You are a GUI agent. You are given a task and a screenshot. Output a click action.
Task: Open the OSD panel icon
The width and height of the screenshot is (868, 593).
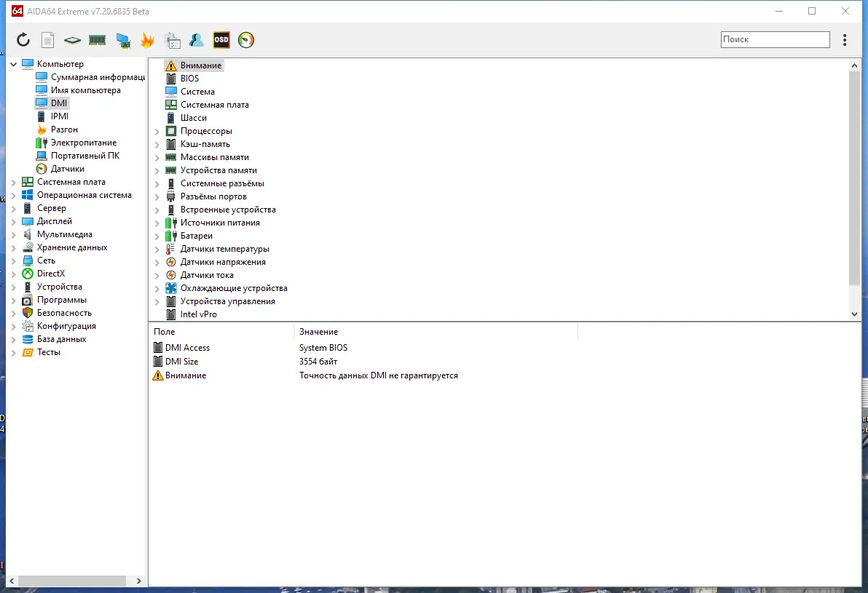tap(221, 40)
